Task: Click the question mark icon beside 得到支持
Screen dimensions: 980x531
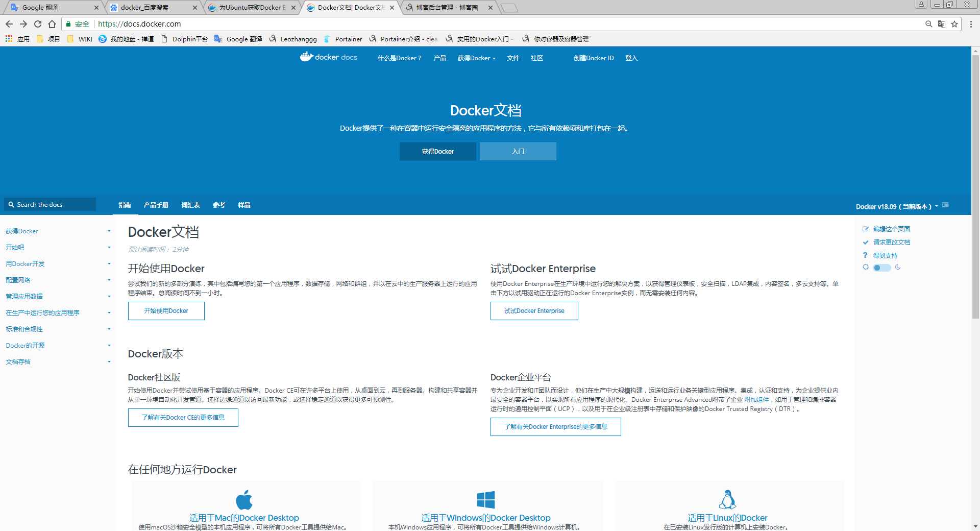Action: point(865,255)
